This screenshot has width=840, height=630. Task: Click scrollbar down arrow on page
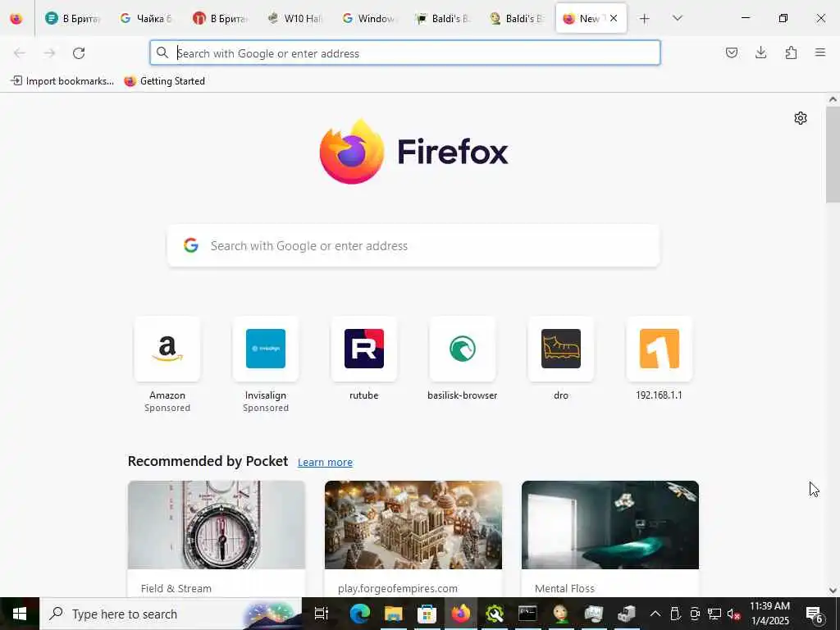tap(833, 591)
